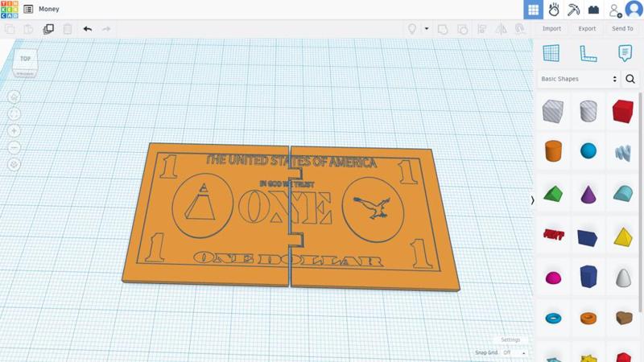Screen dimensions: 644x362
Task: Pick the orange Cylinder shape
Action: 553,151
